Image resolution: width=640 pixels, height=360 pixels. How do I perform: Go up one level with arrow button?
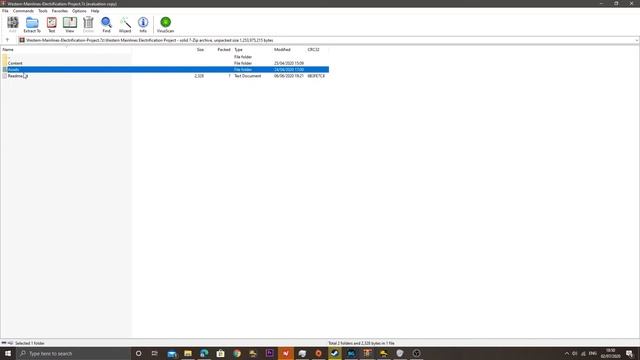[7, 40]
